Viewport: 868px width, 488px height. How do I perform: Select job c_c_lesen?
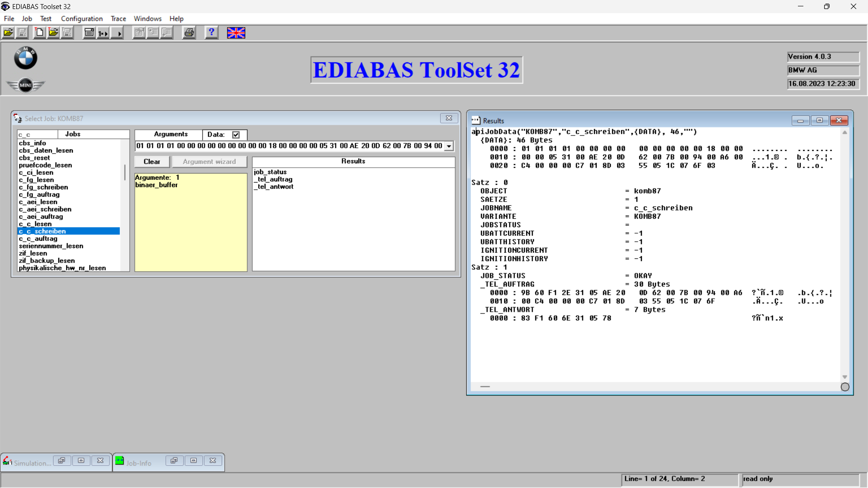(35, 224)
